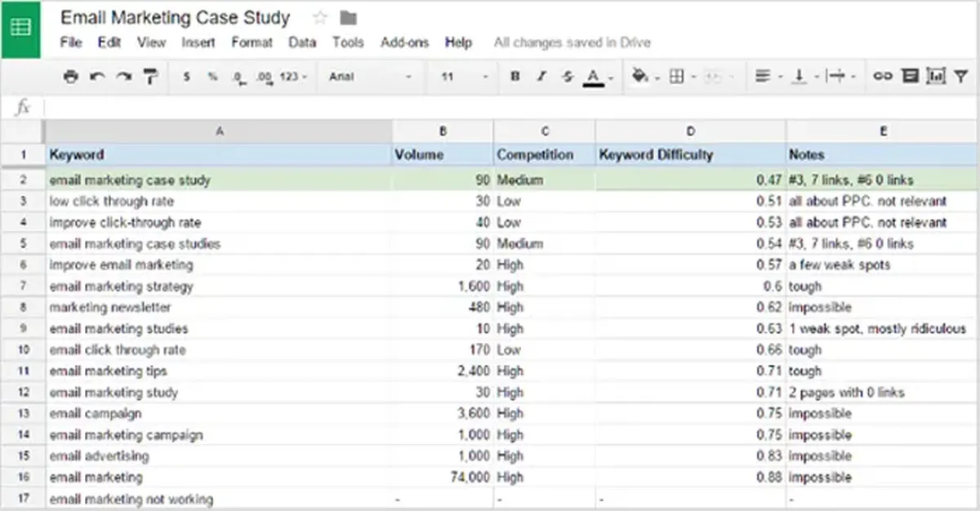Click the Google Sheets home icon
The height and width of the screenshot is (511, 980).
[20, 29]
